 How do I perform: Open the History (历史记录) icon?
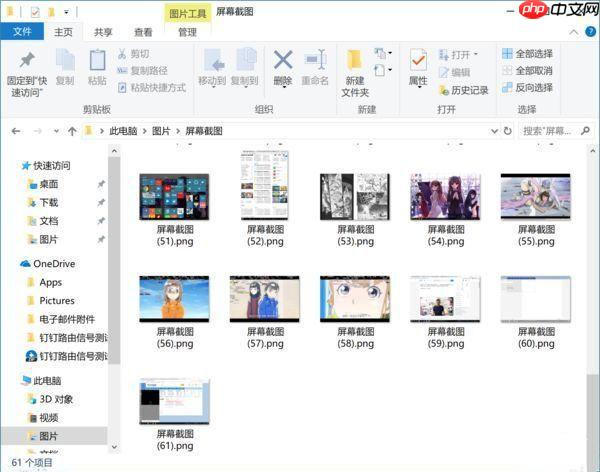click(463, 90)
